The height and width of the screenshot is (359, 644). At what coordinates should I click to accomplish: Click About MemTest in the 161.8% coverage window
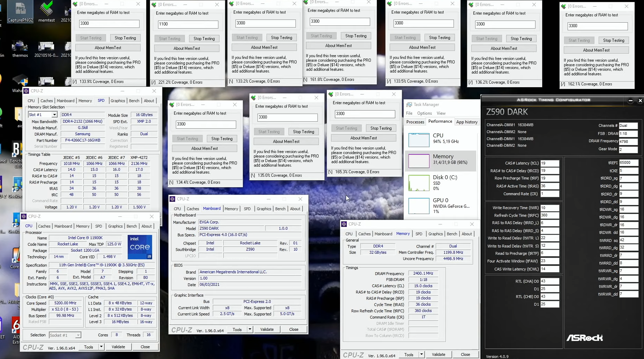[x=338, y=46]
